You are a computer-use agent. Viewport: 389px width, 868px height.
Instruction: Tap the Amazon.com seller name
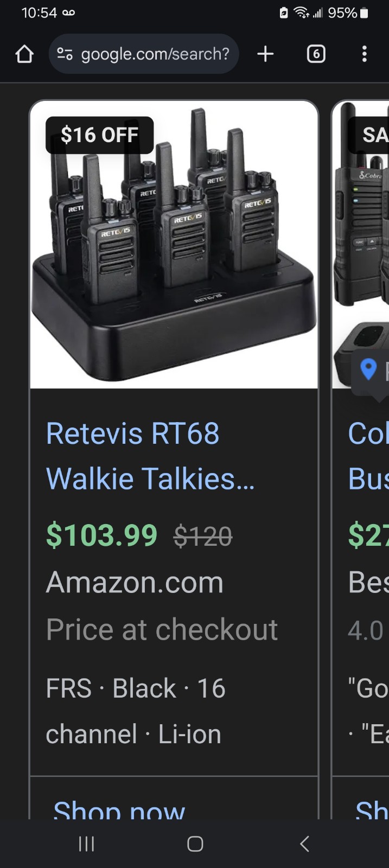(135, 583)
